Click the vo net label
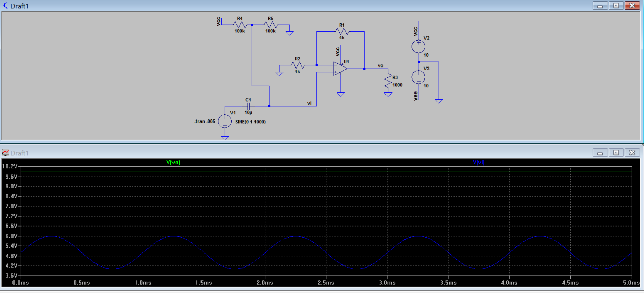The image size is (644, 293). (380, 65)
